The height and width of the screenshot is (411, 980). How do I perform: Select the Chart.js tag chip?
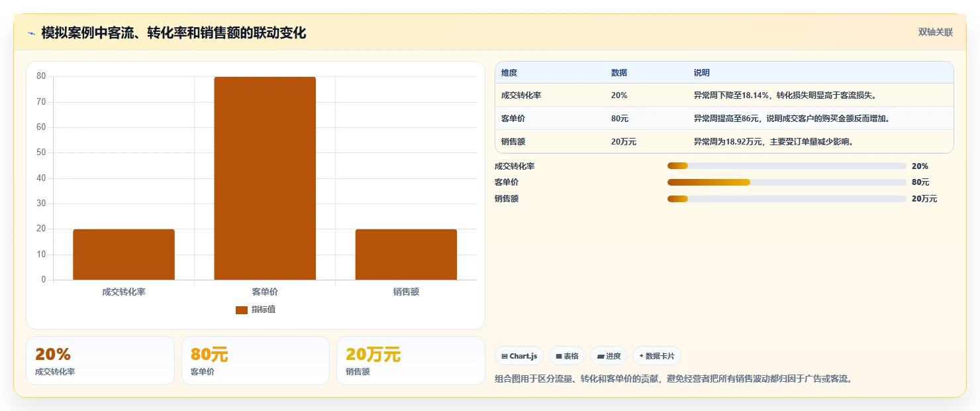519,356
